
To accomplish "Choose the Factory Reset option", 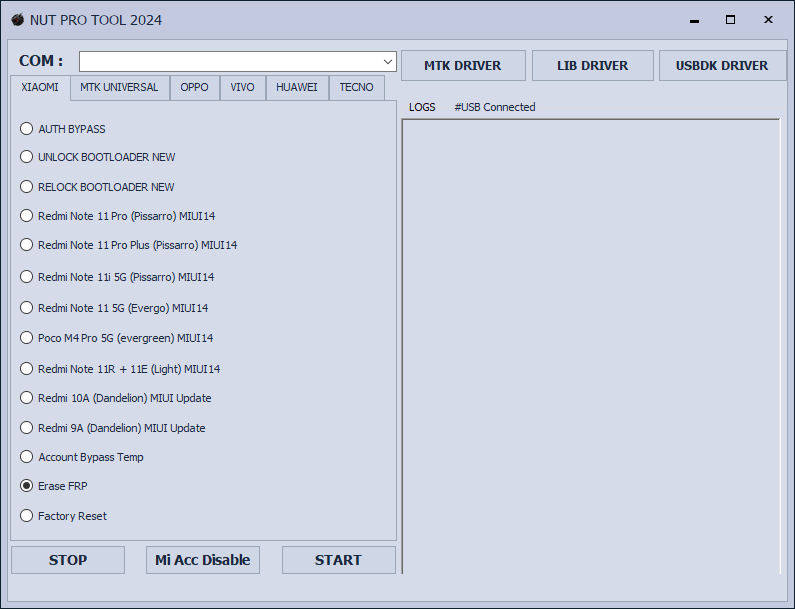I will [x=63, y=516].
